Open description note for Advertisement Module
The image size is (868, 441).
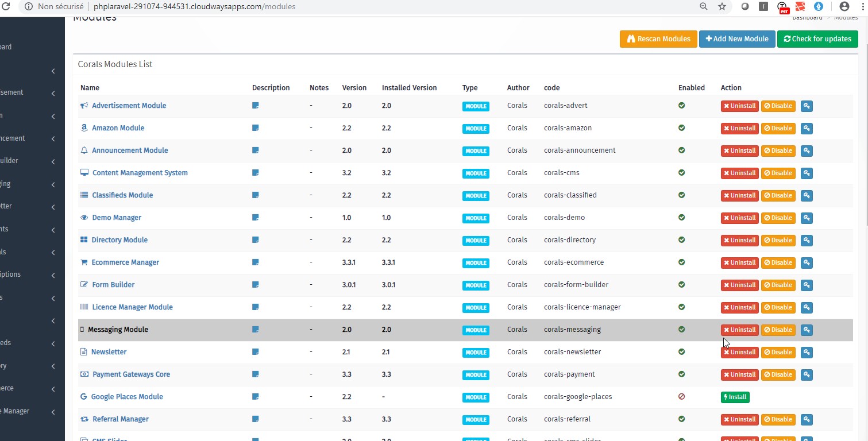[256, 106]
